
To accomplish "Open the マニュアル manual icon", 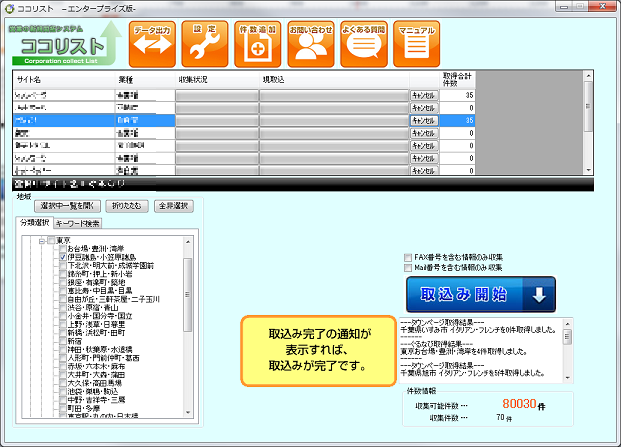I will 416,44.
